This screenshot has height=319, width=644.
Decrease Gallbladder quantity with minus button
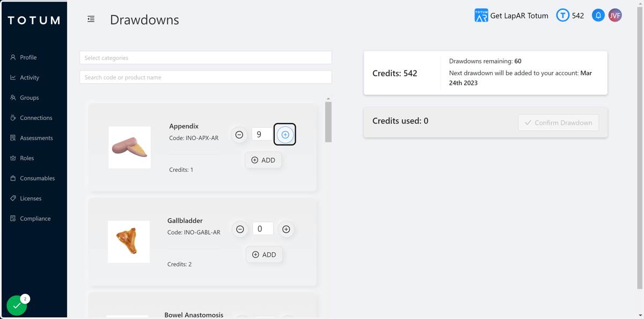(x=240, y=229)
